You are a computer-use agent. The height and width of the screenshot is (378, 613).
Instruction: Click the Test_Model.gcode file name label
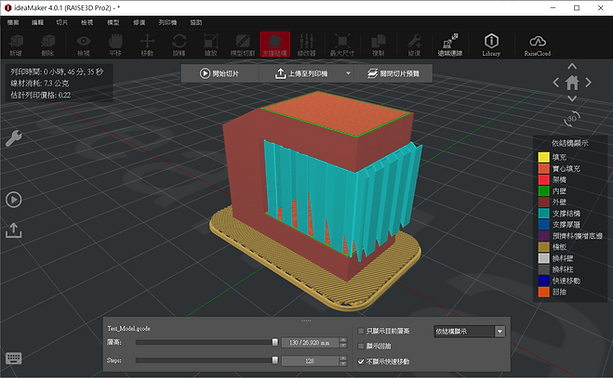pyautogui.click(x=129, y=328)
